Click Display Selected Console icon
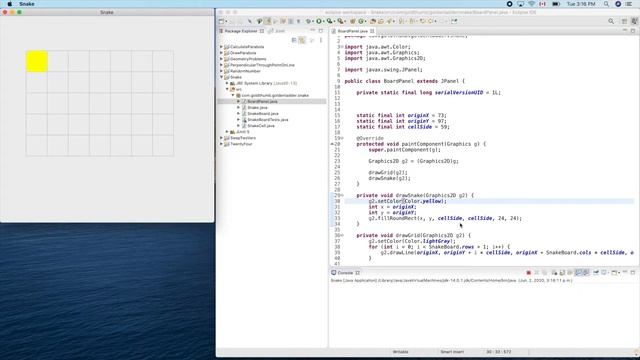The width and height of the screenshot is (640, 360). (x=604, y=273)
